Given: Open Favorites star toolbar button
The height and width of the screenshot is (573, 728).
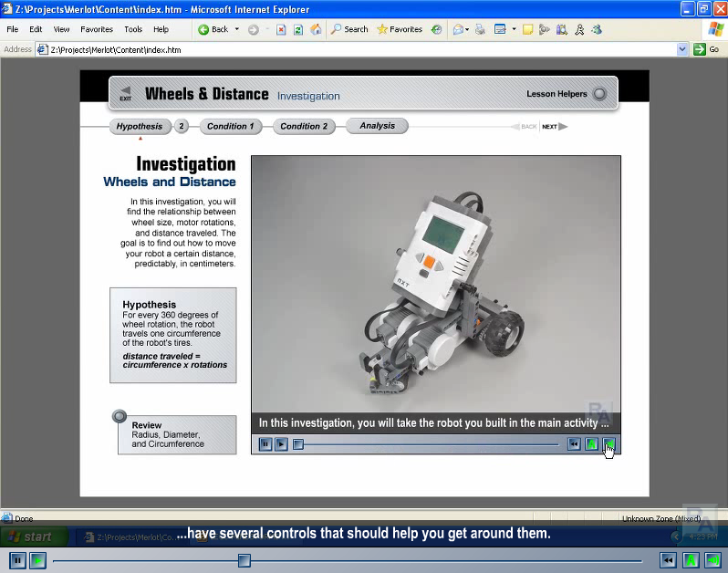Looking at the screenshot, I should [x=400, y=29].
